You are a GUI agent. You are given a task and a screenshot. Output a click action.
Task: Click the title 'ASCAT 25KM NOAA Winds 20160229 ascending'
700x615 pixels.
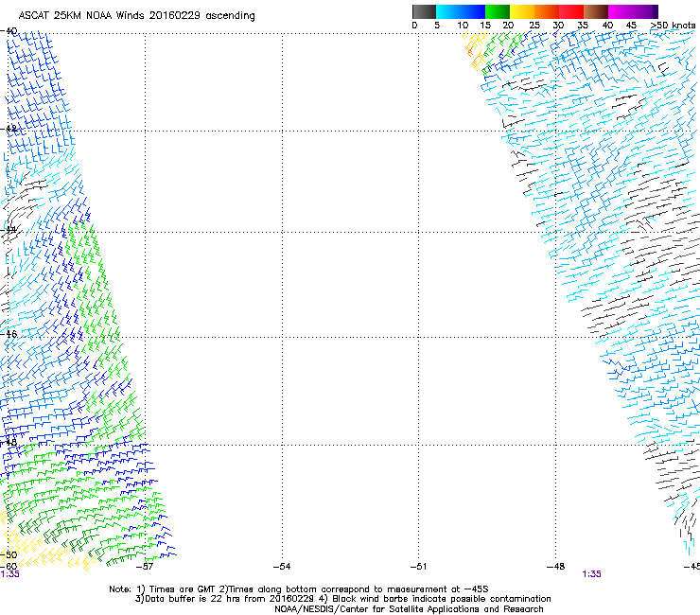click(136, 16)
